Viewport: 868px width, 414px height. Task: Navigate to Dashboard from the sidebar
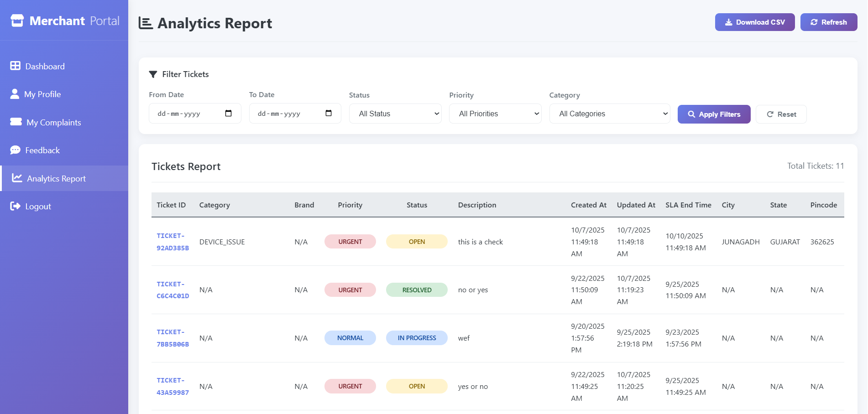point(45,66)
